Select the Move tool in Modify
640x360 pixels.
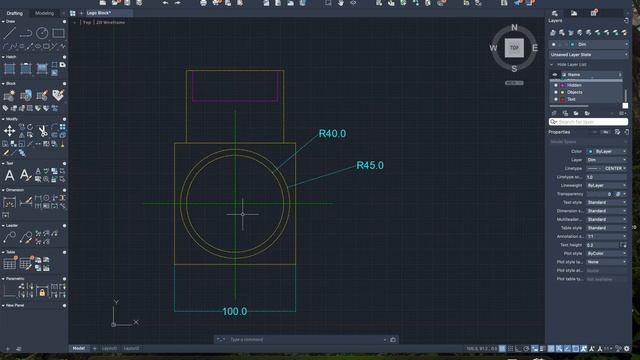coord(9,131)
